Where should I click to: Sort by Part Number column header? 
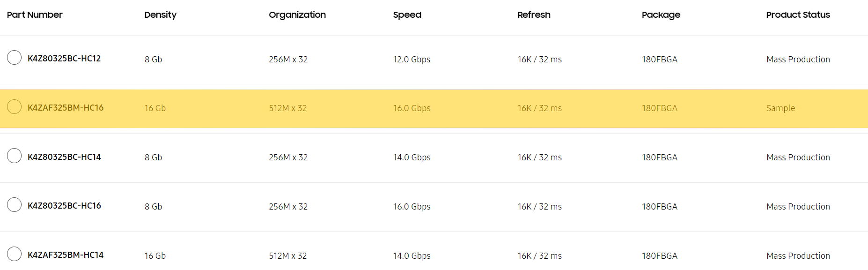tap(35, 15)
